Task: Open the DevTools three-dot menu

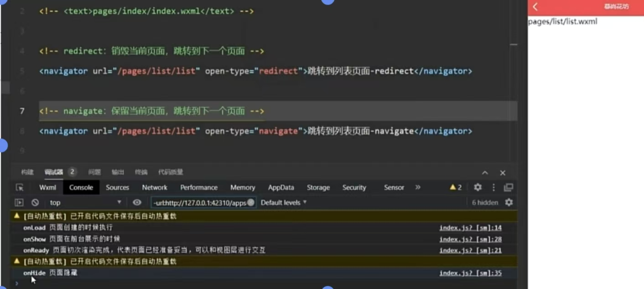Action: tap(493, 188)
